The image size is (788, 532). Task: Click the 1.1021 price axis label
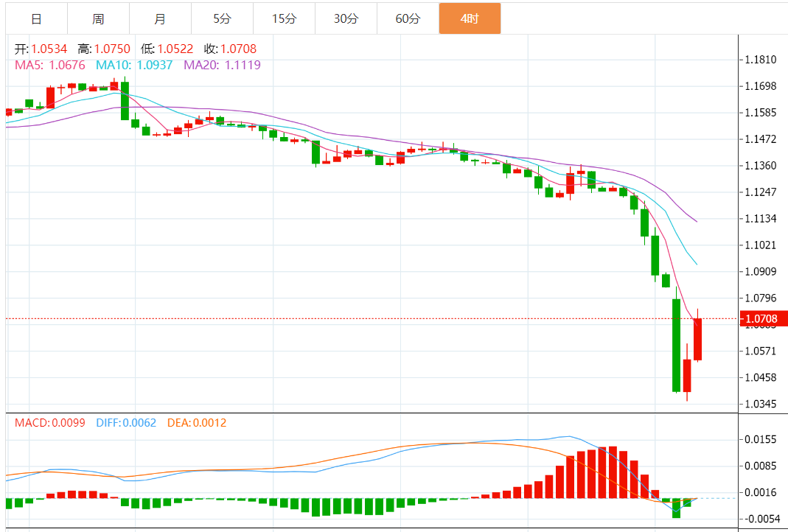(x=761, y=245)
